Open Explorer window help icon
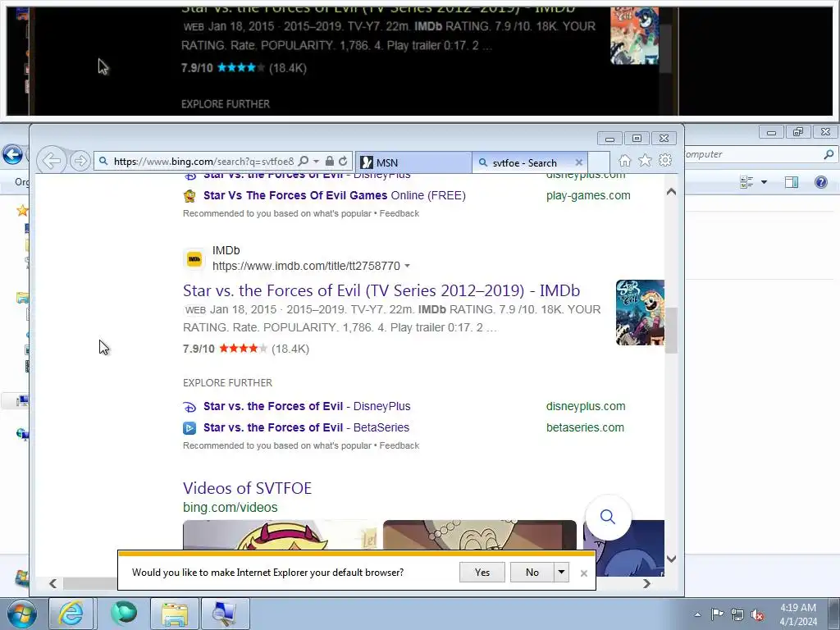840x630 pixels. point(820,182)
